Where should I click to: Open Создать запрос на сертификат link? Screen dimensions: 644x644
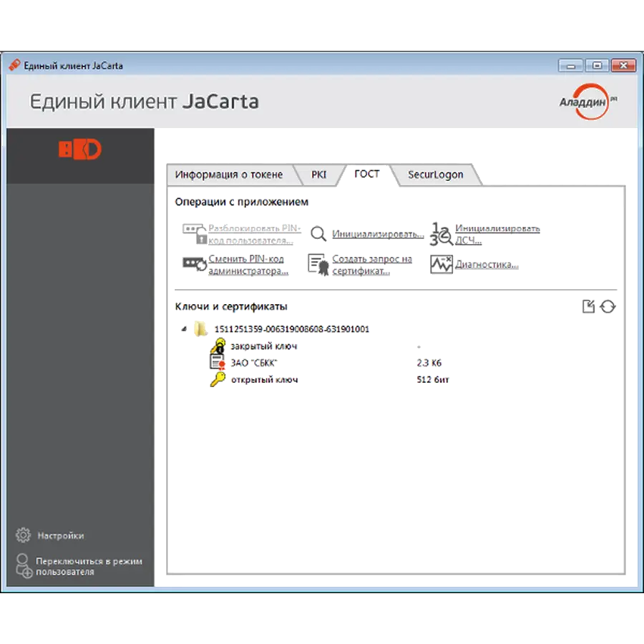[371, 265]
